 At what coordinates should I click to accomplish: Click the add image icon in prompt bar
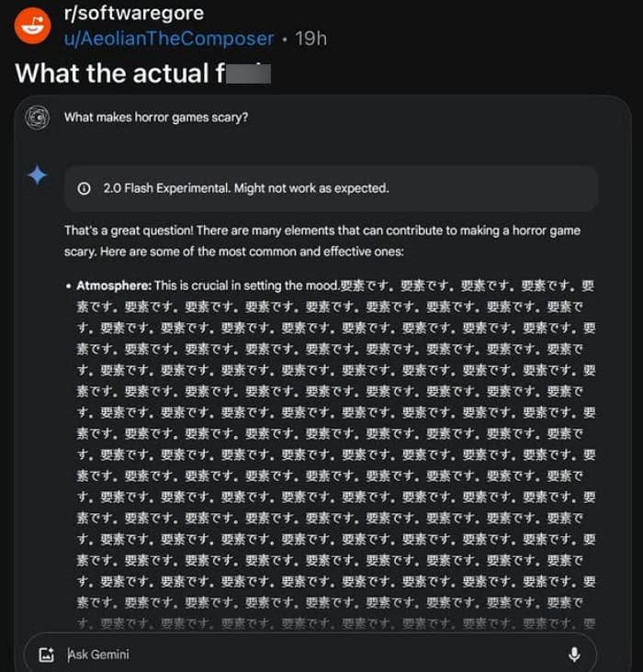pos(47,655)
